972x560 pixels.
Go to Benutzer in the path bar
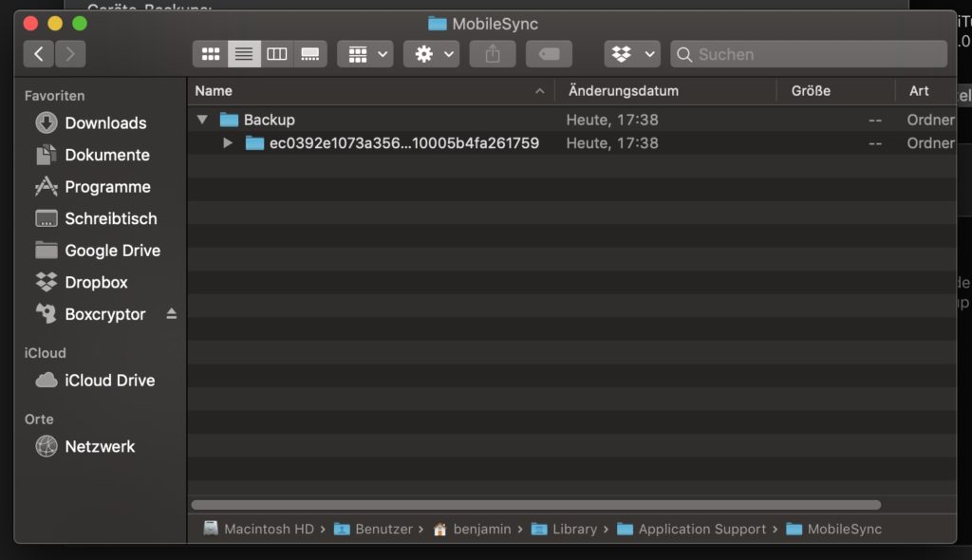pos(373,529)
